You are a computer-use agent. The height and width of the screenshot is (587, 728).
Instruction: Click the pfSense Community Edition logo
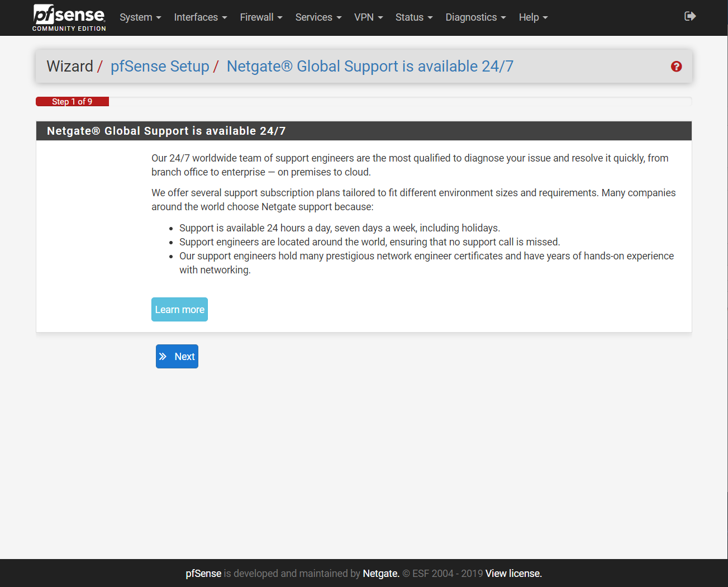(69, 18)
